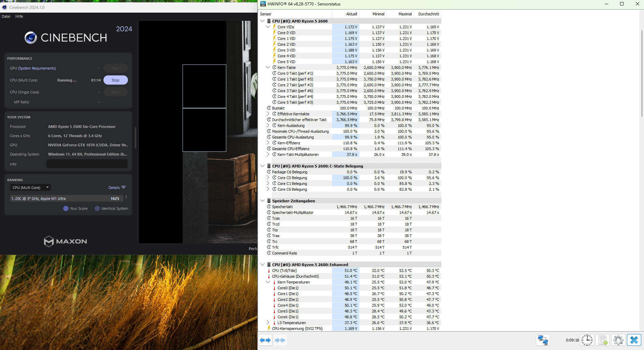The width and height of the screenshot is (644, 350).
Task: Collapse the Speicher-Zeitangaben group
Action: [262, 201]
